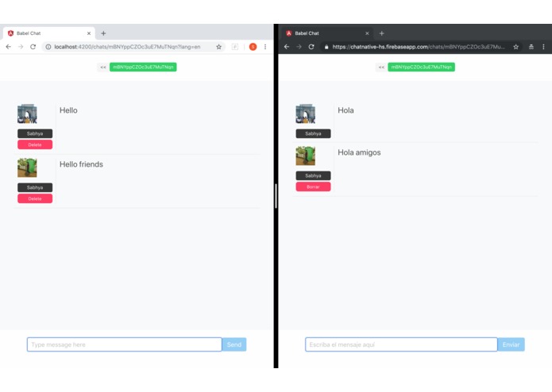
Task: Click the Sabhya label under 'Hello friends'
Action: (35, 187)
